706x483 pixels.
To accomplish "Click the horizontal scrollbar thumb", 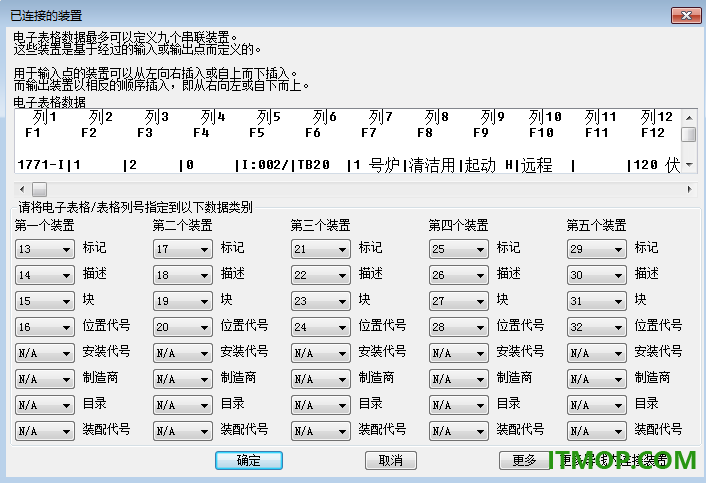I will [39, 190].
